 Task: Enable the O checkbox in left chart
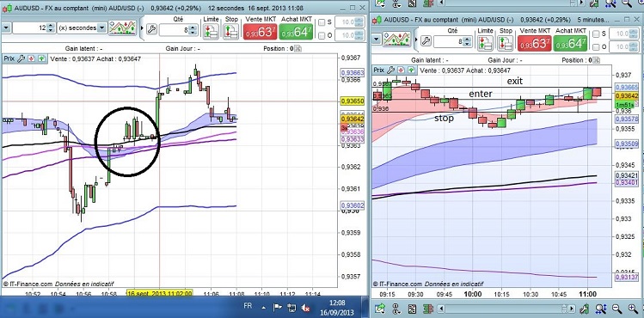tap(322, 36)
